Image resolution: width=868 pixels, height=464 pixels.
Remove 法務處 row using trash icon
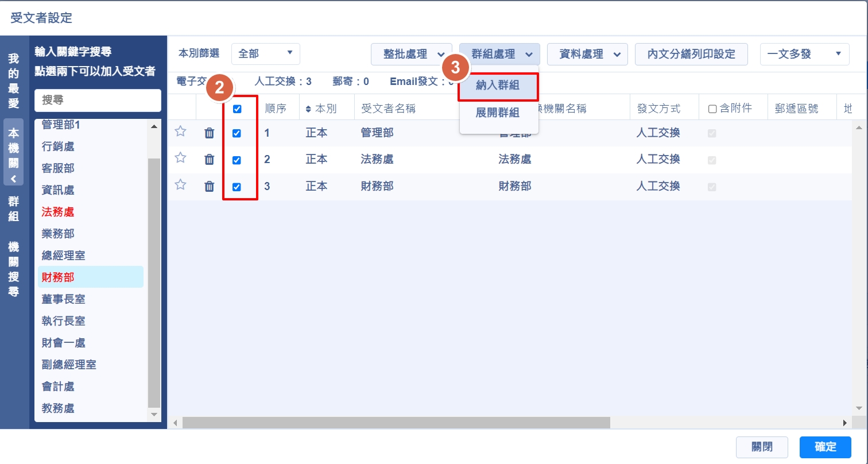point(210,160)
